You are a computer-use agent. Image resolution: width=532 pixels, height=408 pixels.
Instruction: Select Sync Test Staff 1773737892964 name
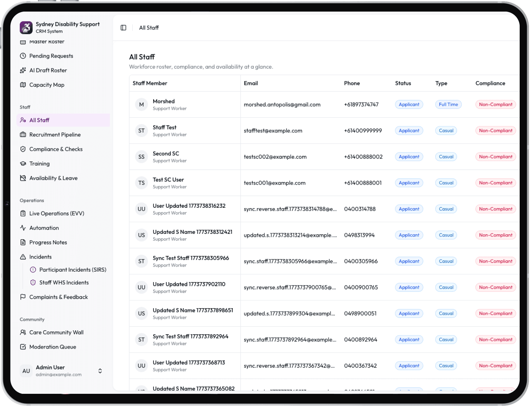pos(191,337)
